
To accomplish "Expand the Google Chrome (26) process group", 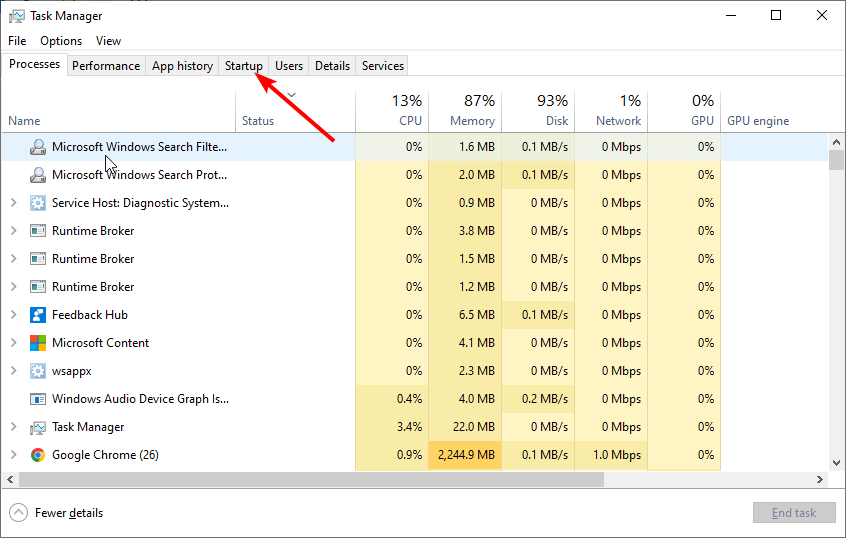I will [x=13, y=455].
